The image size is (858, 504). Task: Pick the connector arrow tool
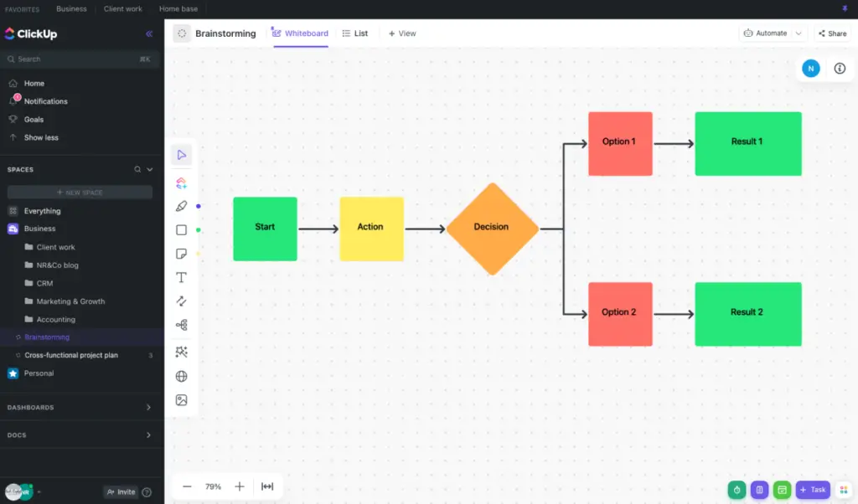(x=181, y=301)
